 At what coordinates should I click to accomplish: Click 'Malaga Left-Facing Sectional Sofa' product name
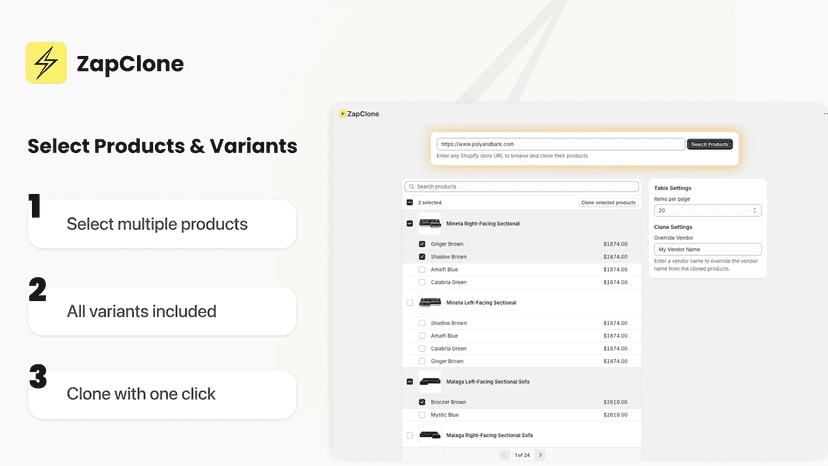(x=487, y=381)
